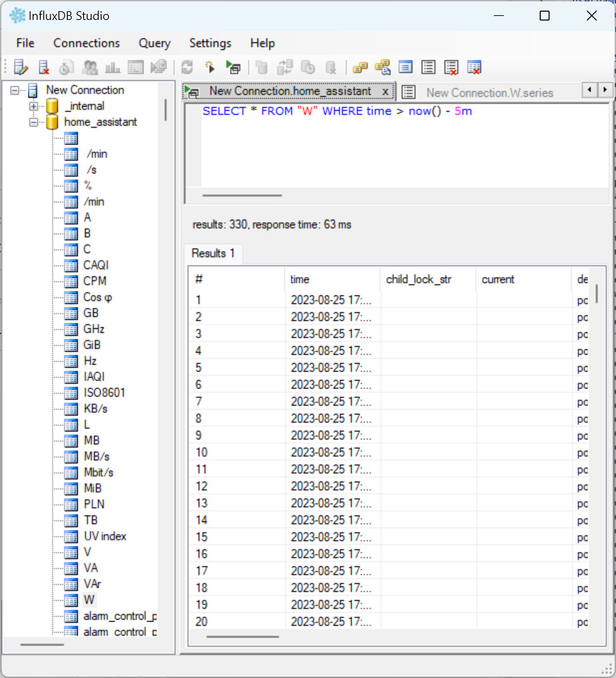This screenshot has width=616, height=678.
Task: Select the VAr measurement
Action: [92, 584]
